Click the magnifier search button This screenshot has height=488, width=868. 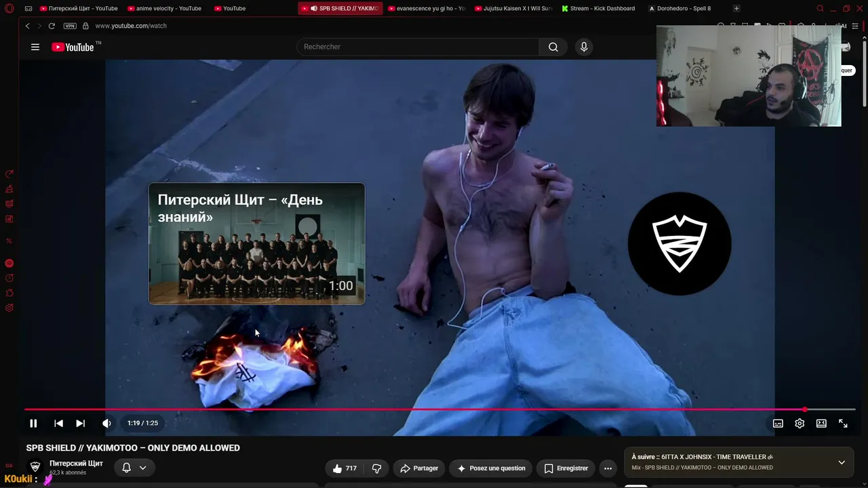(553, 47)
